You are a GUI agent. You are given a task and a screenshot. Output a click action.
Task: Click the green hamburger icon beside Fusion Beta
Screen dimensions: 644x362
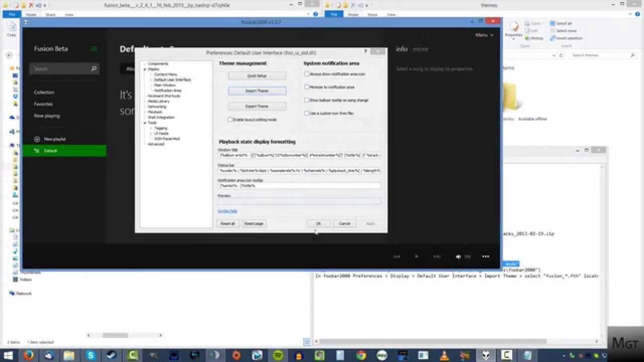pyautogui.click(x=94, y=49)
